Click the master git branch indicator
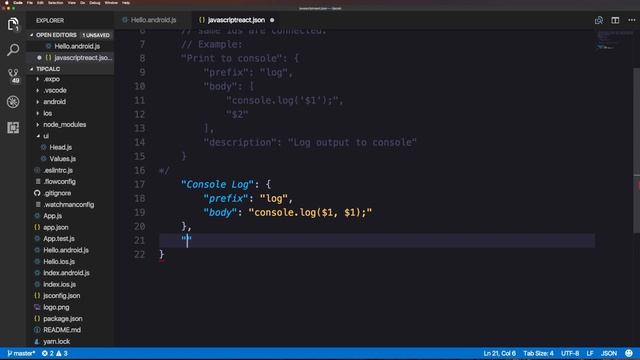Screen dimensions: 640x360 coord(21,353)
